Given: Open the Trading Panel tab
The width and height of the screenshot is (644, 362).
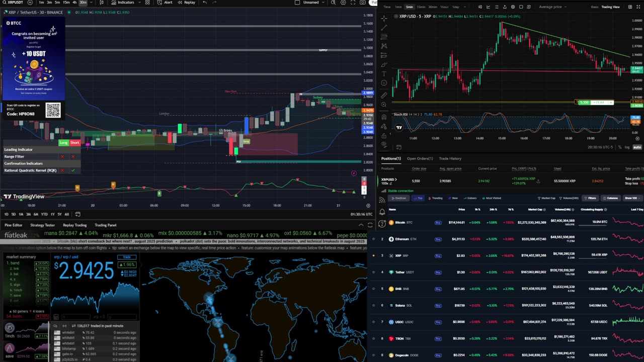Looking at the screenshot, I should [106, 225].
